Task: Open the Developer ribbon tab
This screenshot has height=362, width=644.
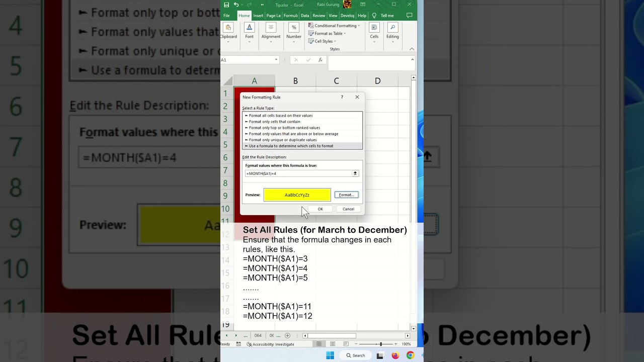Action: 348,16
